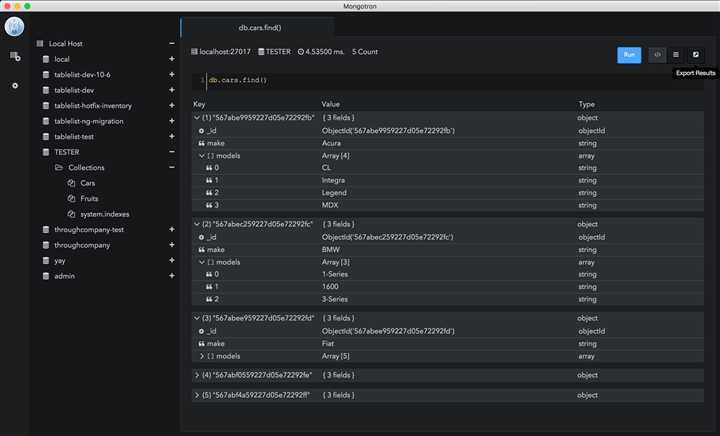Expand the local database
The width and height of the screenshot is (720, 436).
(172, 59)
